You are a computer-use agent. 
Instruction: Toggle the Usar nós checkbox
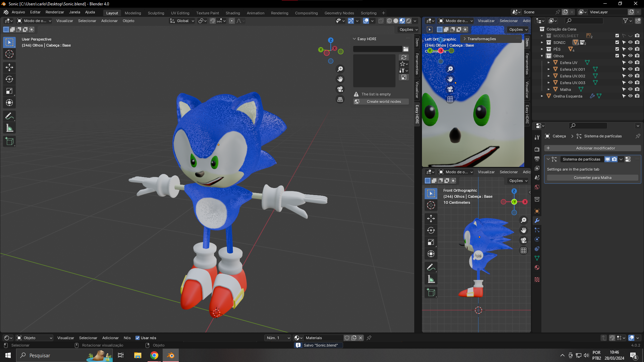[x=138, y=338]
